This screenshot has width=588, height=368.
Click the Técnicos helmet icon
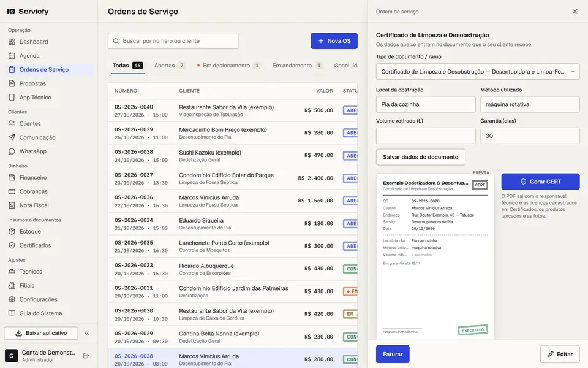coord(12,272)
